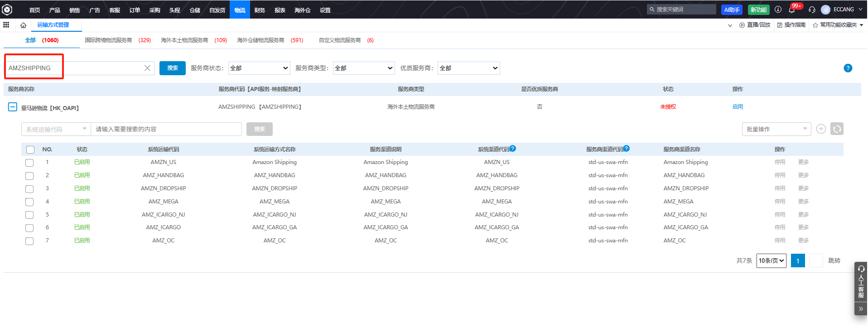Change the 10条/页 page size dropdown

click(x=771, y=261)
